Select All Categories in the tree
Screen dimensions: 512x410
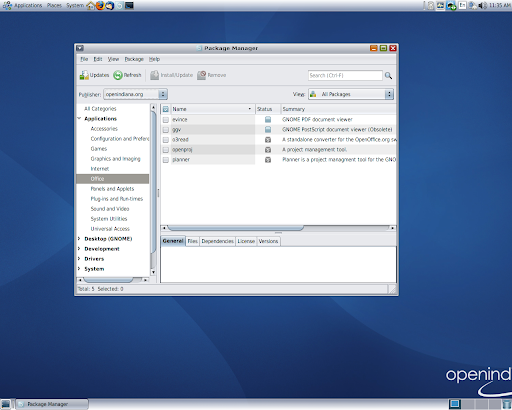[100, 109]
